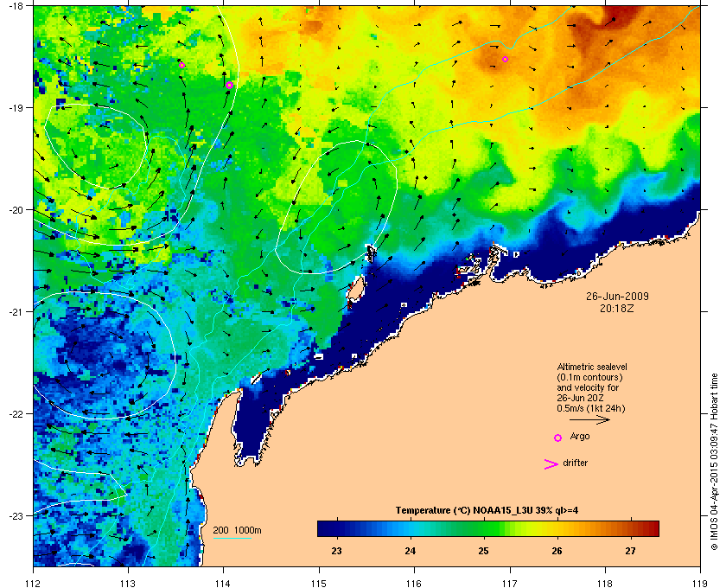The width and height of the screenshot is (726, 588).
Task: Click the longitude 117 axis label
Action: pyautogui.click(x=510, y=583)
